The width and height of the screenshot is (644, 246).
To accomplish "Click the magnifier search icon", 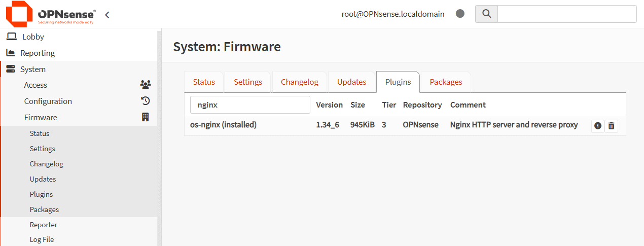I will click(x=486, y=14).
